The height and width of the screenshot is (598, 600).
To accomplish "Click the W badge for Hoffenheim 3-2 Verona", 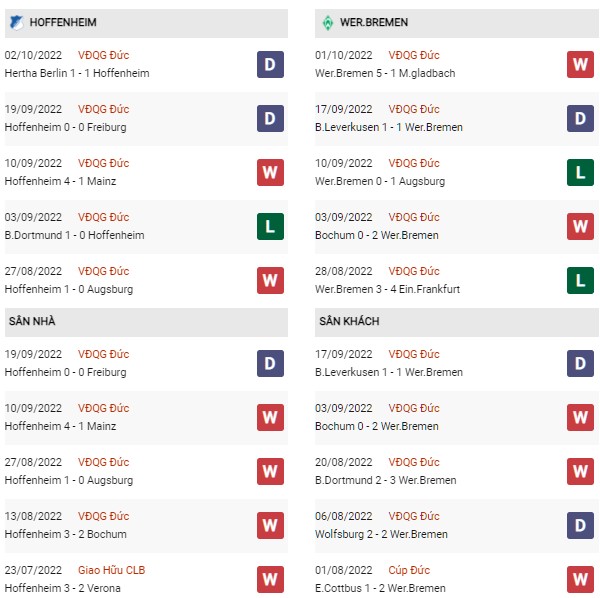I will coord(270,579).
